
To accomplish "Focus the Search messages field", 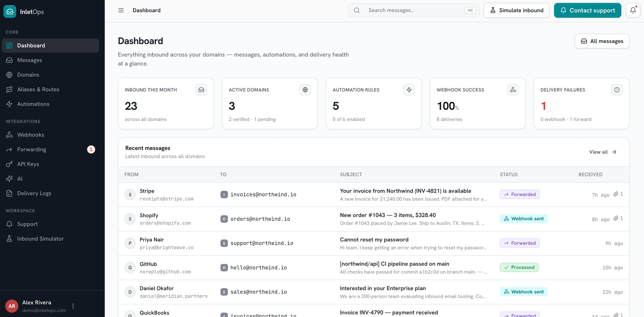I will coord(413,10).
